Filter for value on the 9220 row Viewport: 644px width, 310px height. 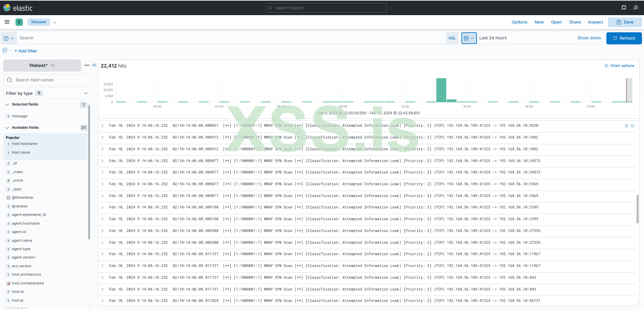pos(626,126)
